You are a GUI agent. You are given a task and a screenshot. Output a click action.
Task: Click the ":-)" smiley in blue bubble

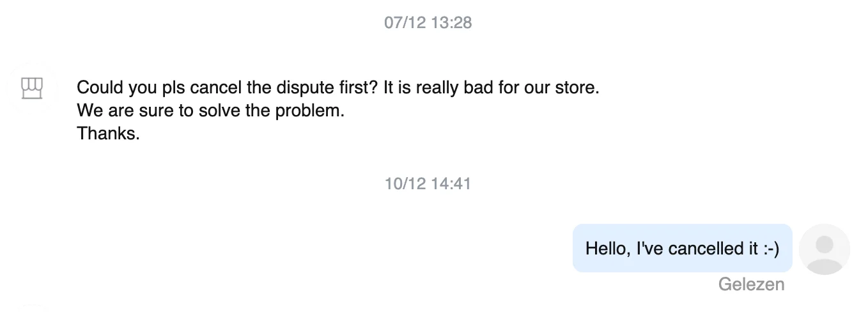770,248
